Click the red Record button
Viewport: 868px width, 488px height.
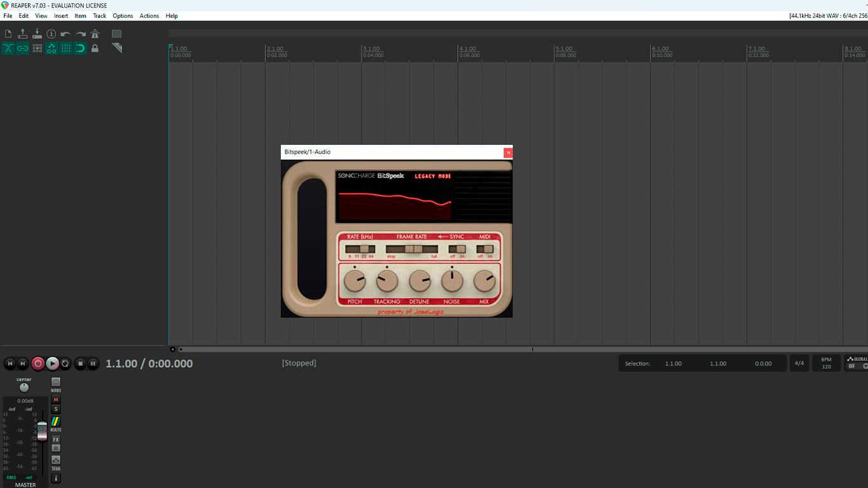(x=38, y=363)
